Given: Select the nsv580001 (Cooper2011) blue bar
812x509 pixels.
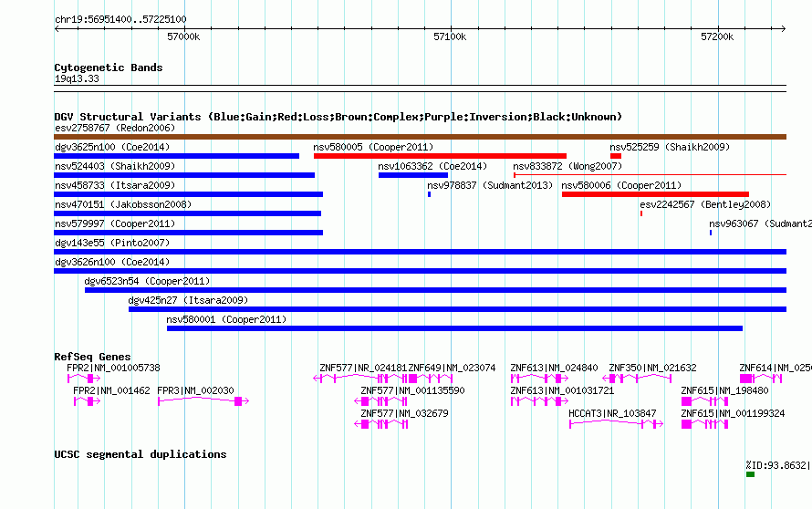Looking at the screenshot, I should pyautogui.click(x=454, y=328).
